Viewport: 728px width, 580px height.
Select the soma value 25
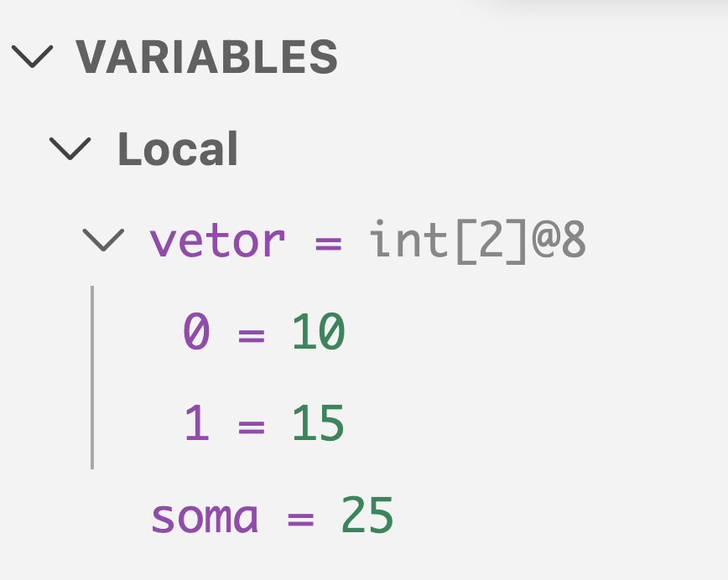367,518
